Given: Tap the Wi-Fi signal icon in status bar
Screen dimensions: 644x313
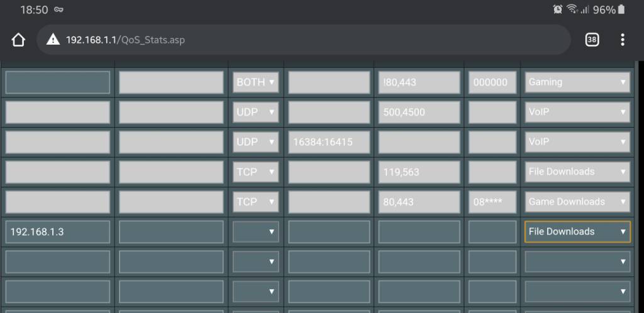Looking at the screenshot, I should [572, 9].
